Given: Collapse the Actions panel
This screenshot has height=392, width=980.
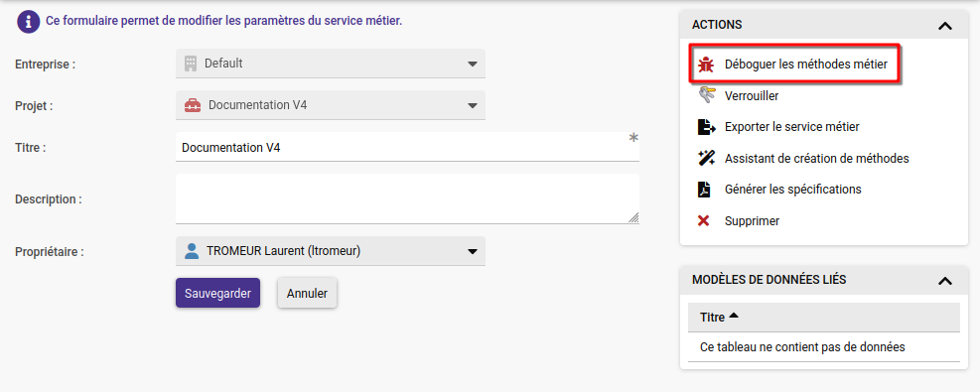Looking at the screenshot, I should click(x=945, y=26).
